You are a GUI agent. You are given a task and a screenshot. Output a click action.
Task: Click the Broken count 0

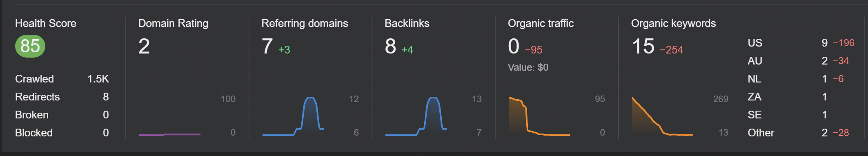click(106, 115)
